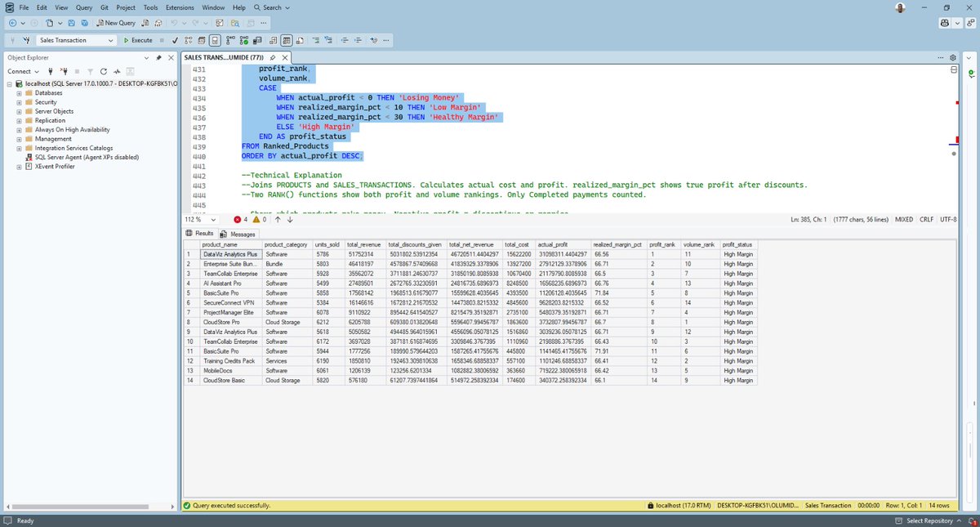The image size is (980, 527).
Task: Toggle Results to Grid button
Action: coord(287,40)
